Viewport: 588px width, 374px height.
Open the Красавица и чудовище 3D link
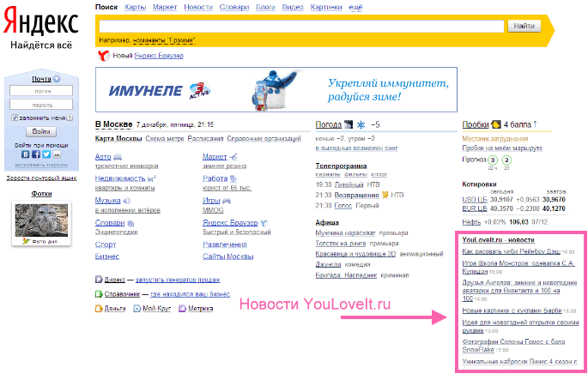click(x=355, y=254)
